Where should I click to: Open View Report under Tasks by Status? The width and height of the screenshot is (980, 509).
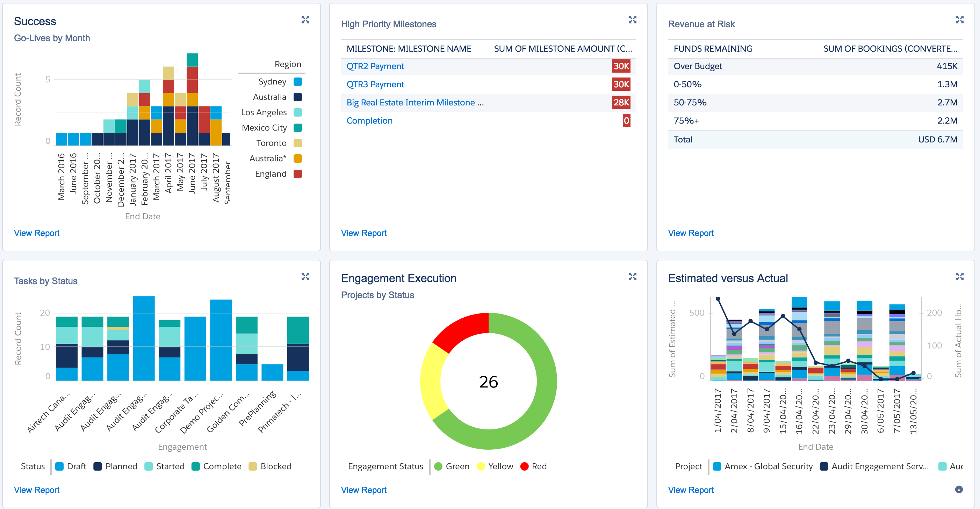click(36, 489)
